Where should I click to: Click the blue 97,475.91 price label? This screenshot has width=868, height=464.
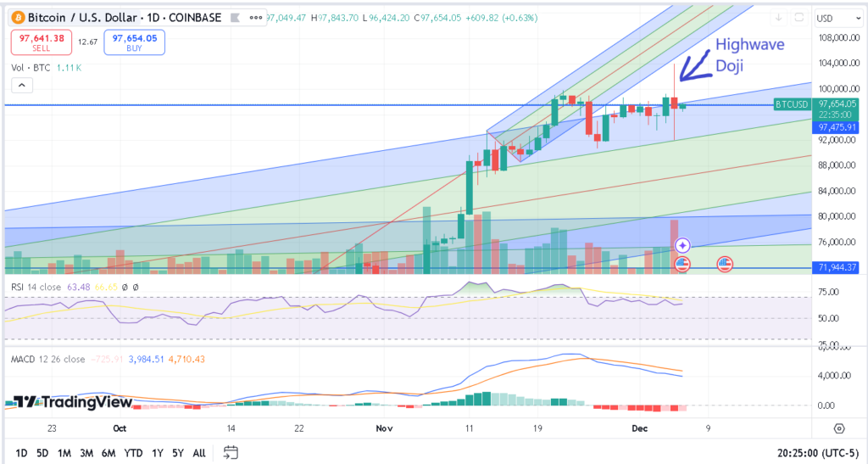click(837, 127)
